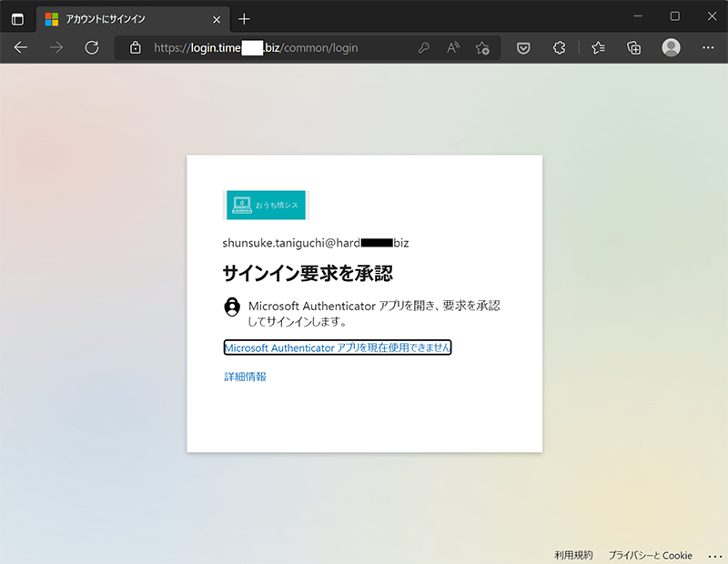Screen dimensions: 728x564
Task: Reload the sign-in page
Action: (x=92, y=47)
